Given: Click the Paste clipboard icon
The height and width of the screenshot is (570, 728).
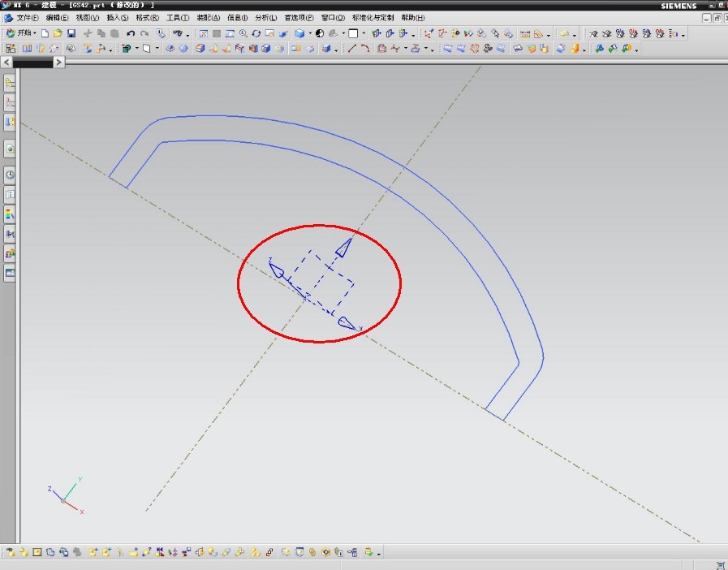Looking at the screenshot, I should [x=114, y=33].
